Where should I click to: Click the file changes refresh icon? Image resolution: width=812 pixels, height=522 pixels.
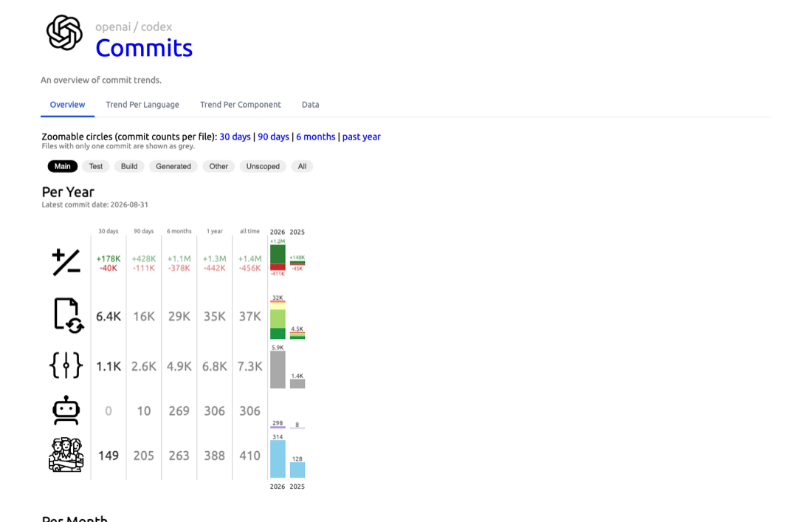69,315
